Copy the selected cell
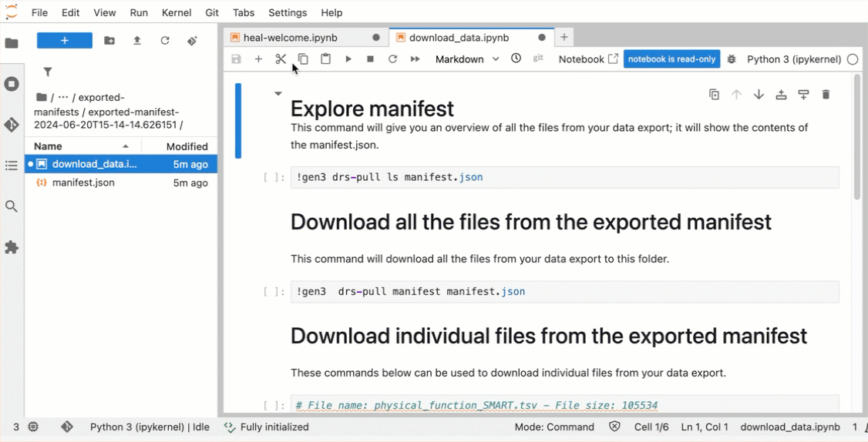 pos(304,59)
